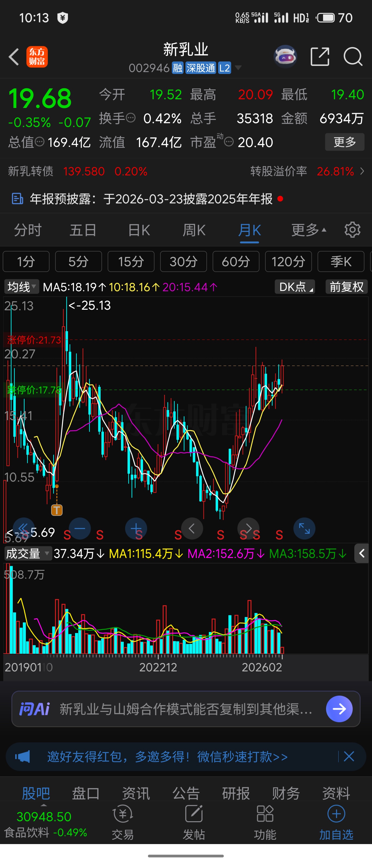The width and height of the screenshot is (372, 868).
Task: Tap the orange T marker on chart
Action: pos(57,510)
